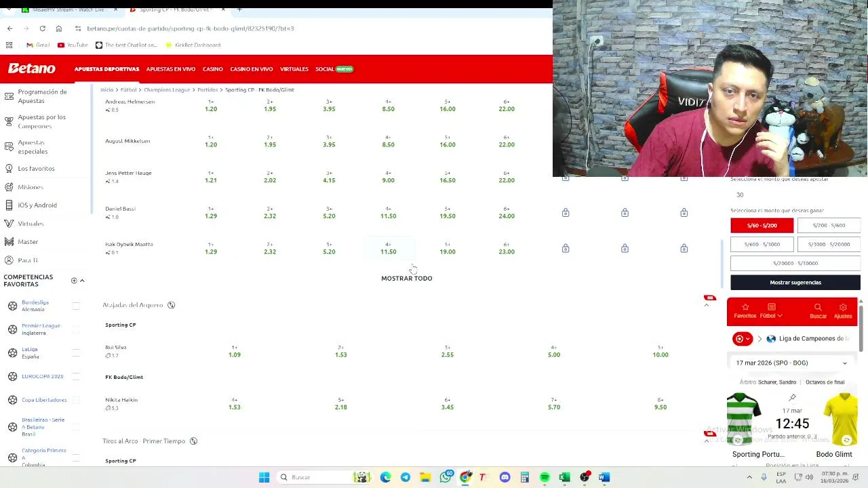Screen dimensions: 868x488
Task: Select the S/3000 - S/20000 amount option
Action: (x=829, y=245)
